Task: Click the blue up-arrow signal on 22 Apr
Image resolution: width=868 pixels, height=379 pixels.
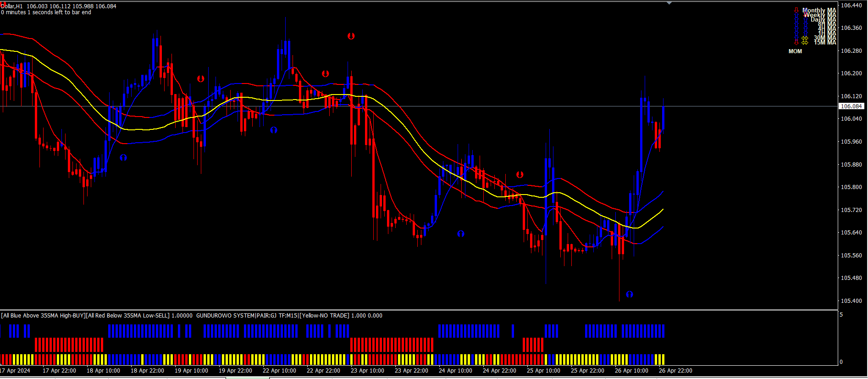Action: (x=274, y=130)
